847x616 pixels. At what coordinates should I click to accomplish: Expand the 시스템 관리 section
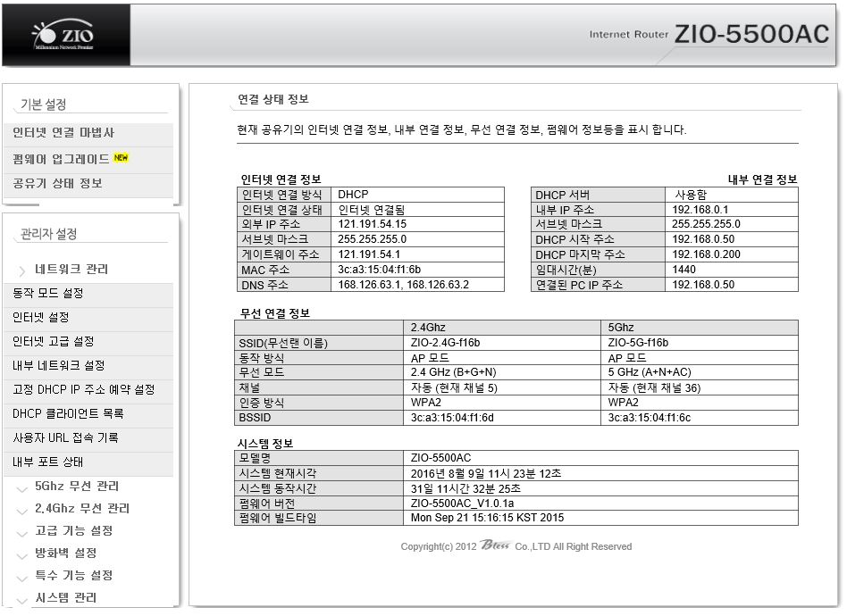(x=65, y=598)
